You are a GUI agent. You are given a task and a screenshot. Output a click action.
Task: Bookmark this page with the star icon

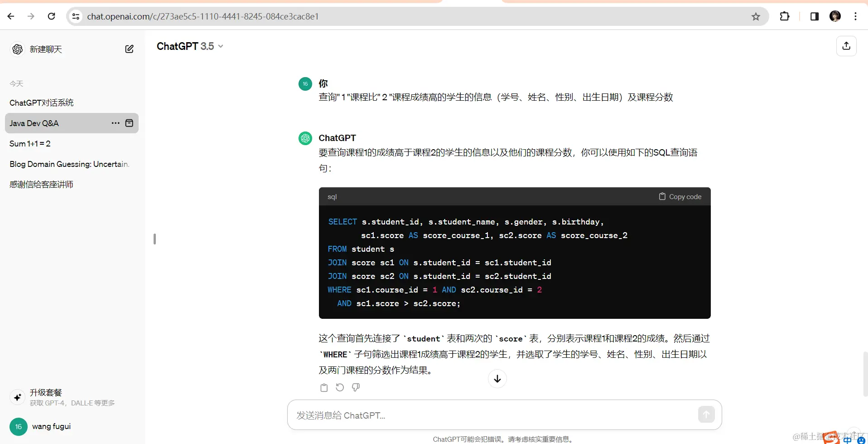tap(756, 17)
